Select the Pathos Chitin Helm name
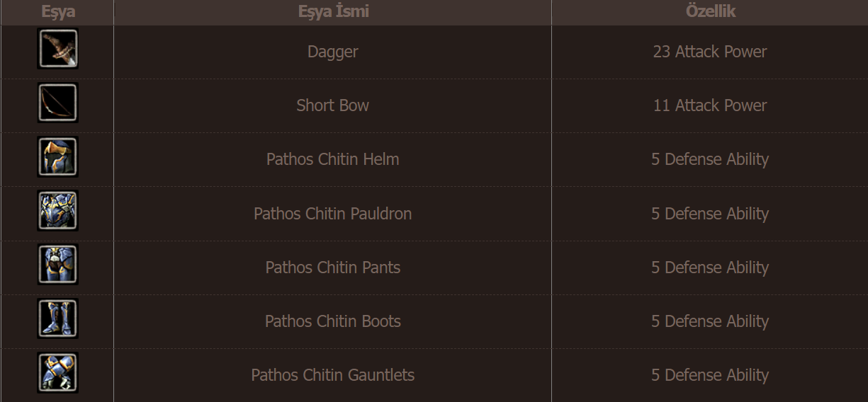The height and width of the screenshot is (402, 868). [332, 159]
